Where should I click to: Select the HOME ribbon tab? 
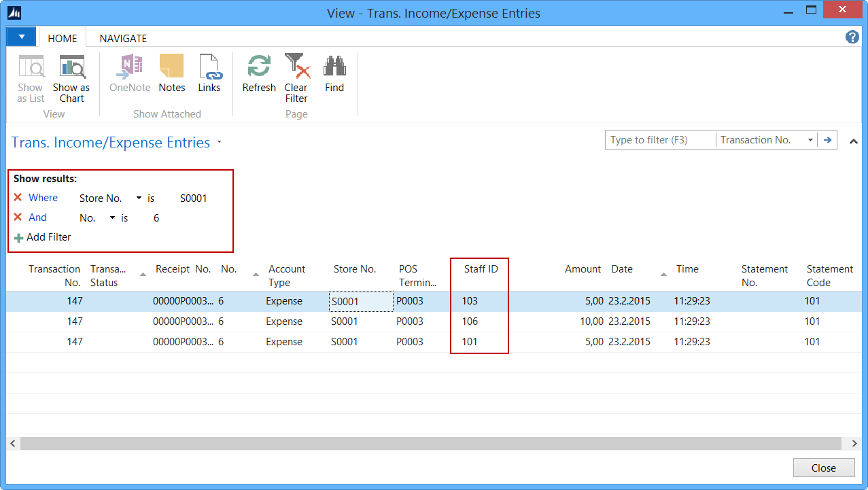tap(63, 39)
